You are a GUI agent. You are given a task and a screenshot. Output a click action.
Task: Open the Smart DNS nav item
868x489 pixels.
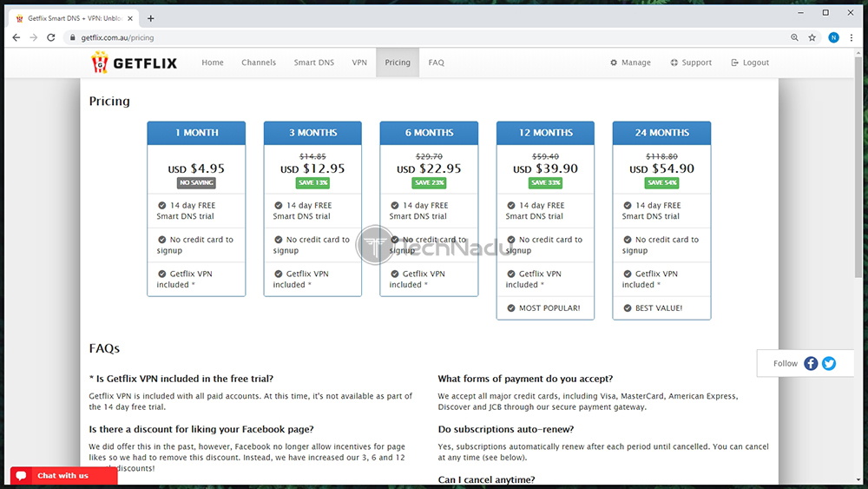314,63
